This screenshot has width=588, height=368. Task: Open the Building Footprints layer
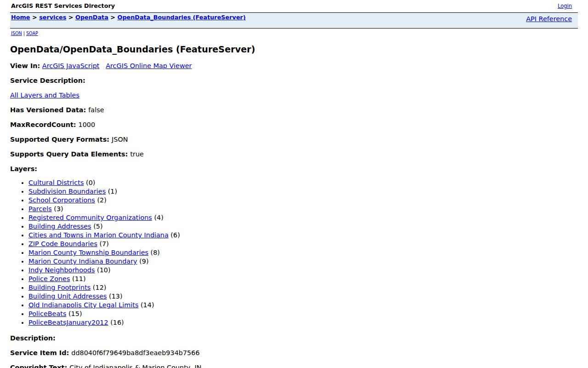(x=60, y=287)
